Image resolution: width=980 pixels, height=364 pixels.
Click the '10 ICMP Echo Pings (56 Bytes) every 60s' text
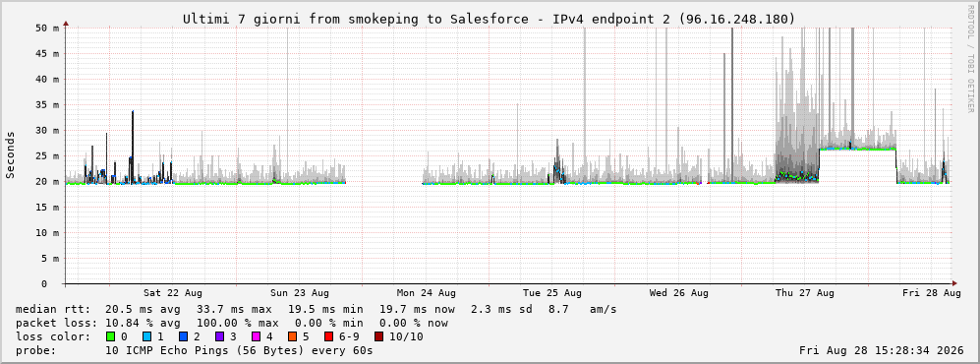[x=240, y=351]
